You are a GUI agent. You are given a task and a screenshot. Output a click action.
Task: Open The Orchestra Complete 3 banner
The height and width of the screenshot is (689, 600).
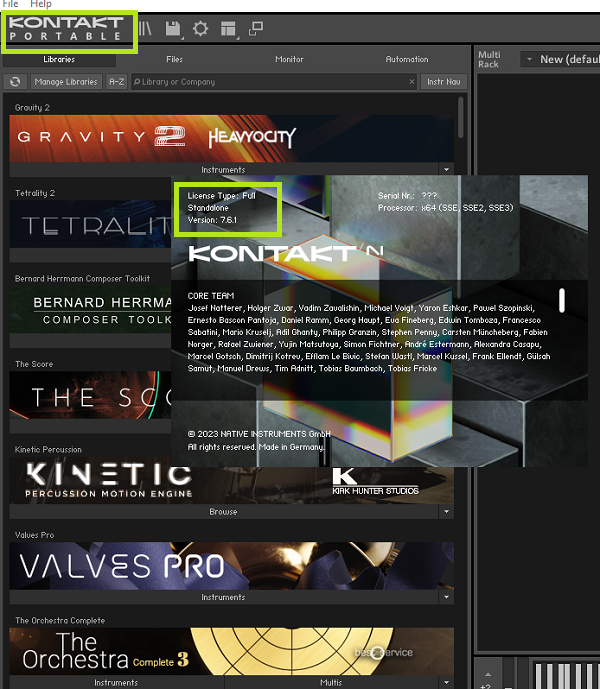[x=232, y=652]
